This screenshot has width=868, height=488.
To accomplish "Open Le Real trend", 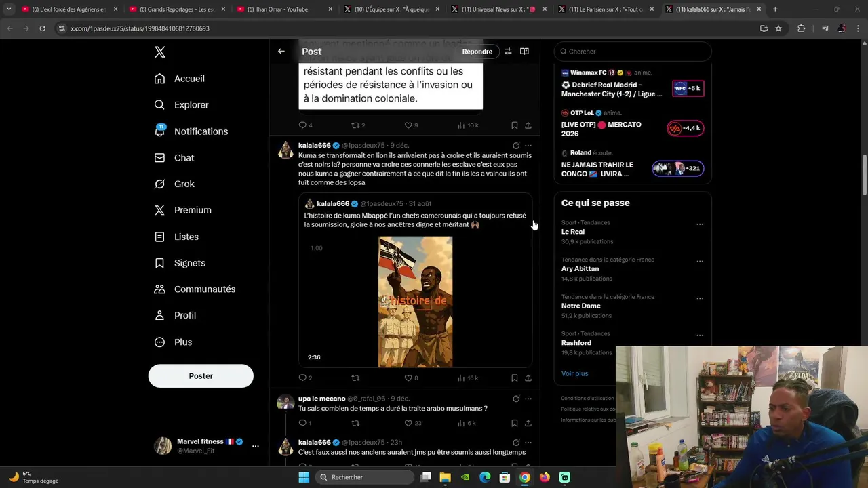I will pos(632,232).
